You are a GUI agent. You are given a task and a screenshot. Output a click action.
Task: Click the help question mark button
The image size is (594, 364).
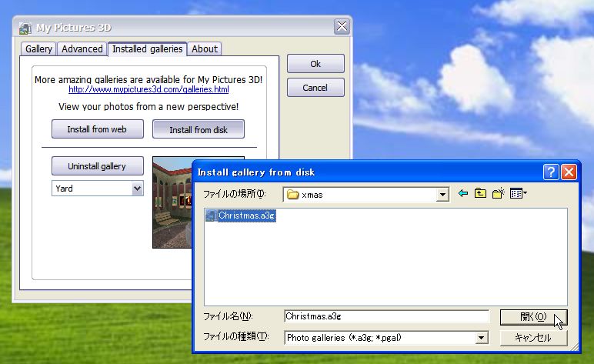551,172
